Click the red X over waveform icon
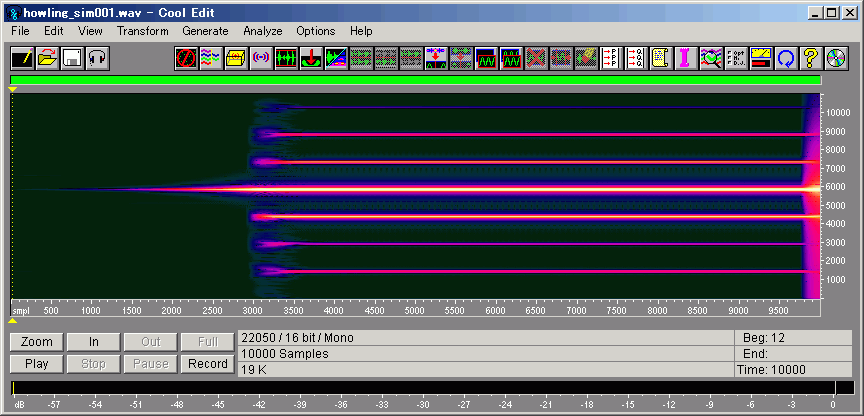 point(536,58)
